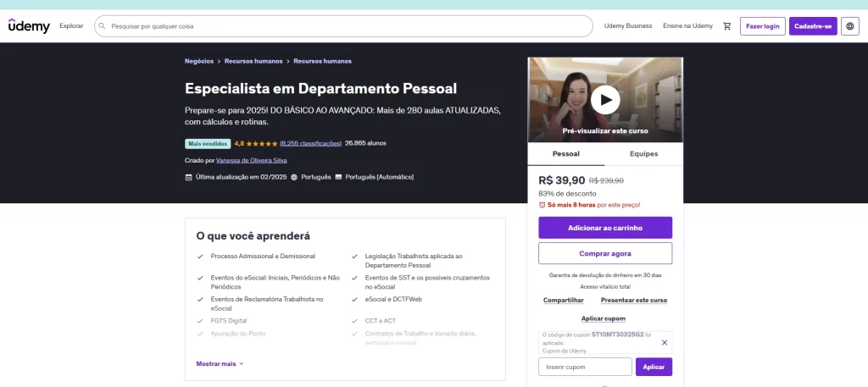This screenshot has height=387, width=868.
Task: Focus the Pesquisar por qualquer coisa field
Action: pos(343,26)
